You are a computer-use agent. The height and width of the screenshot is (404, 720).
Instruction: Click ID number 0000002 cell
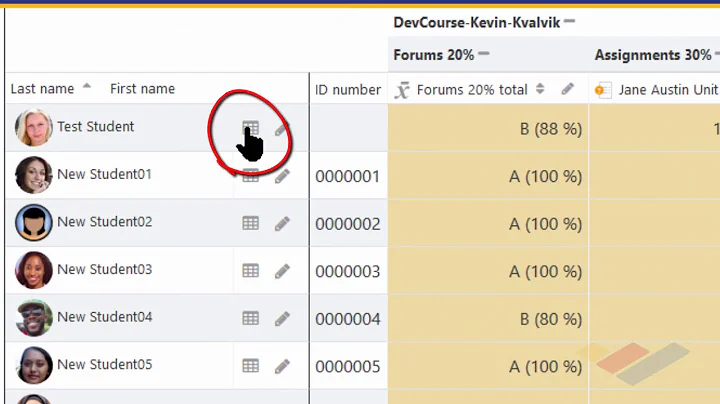pos(348,224)
